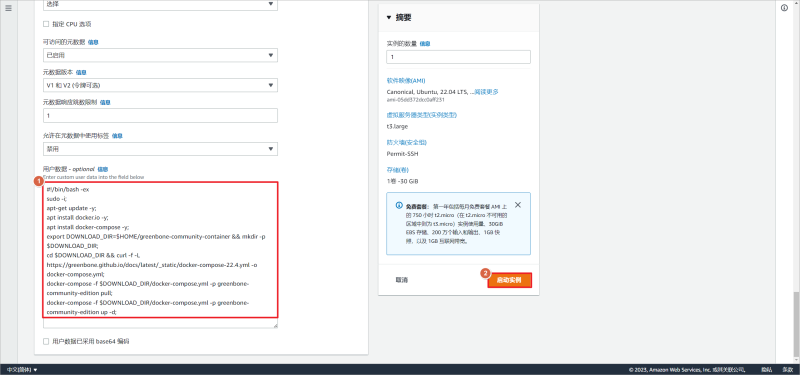The image size is (800, 375).
Task: Click the 阅读更多 link
Action: tap(486, 92)
